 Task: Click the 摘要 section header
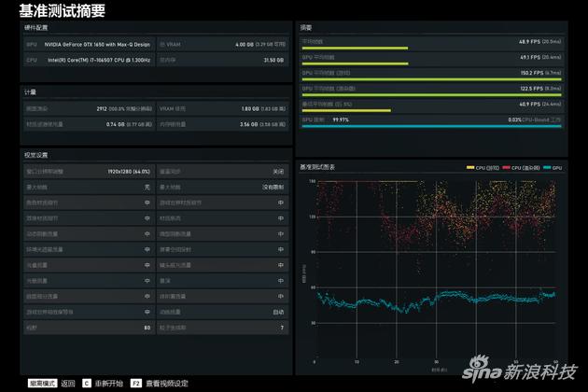[305, 27]
